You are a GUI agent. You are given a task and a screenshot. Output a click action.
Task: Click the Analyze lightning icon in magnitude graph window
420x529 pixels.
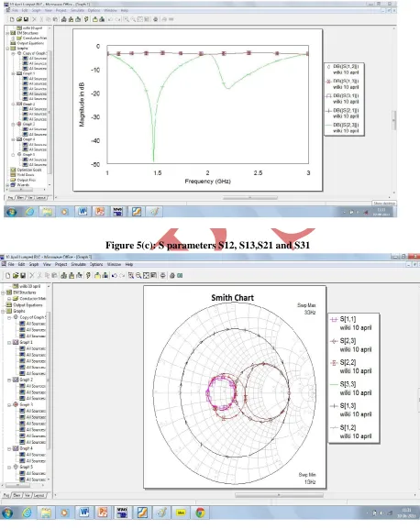coord(86,19)
